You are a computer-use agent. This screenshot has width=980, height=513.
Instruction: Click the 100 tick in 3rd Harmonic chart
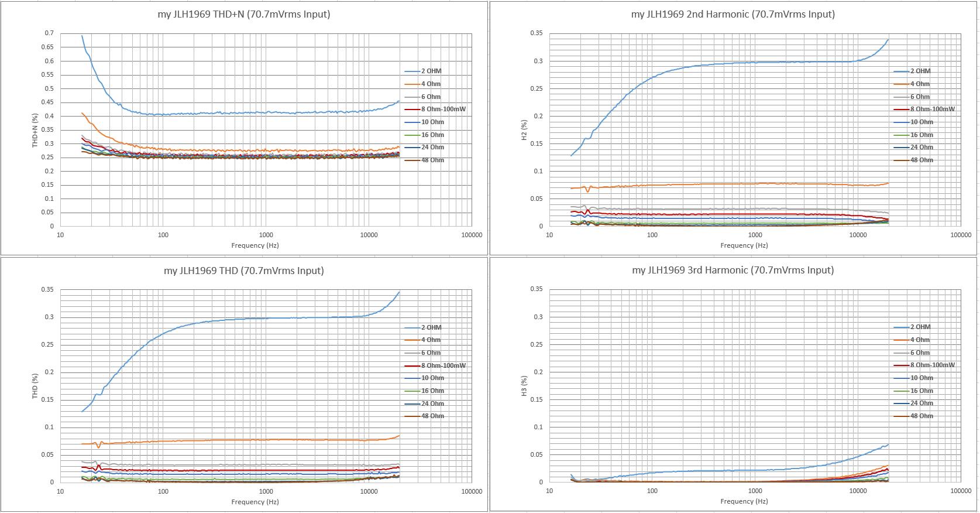coord(652,491)
